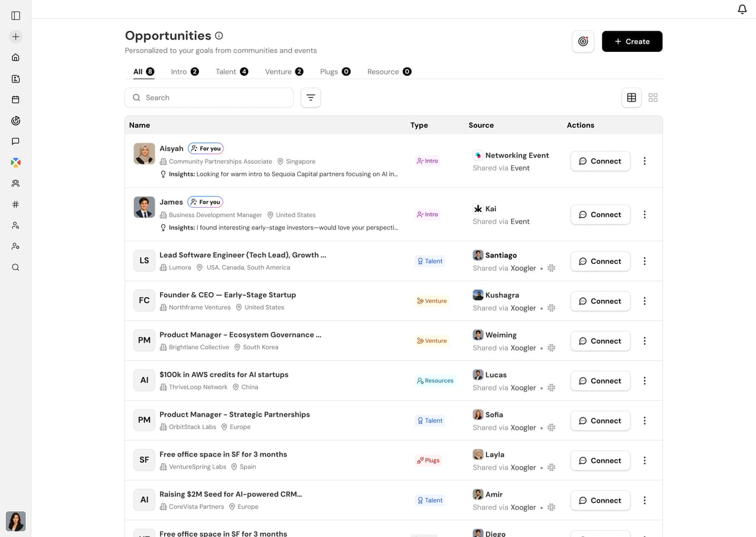Select the Plugs tab
This screenshot has width=756, height=537.
click(335, 71)
